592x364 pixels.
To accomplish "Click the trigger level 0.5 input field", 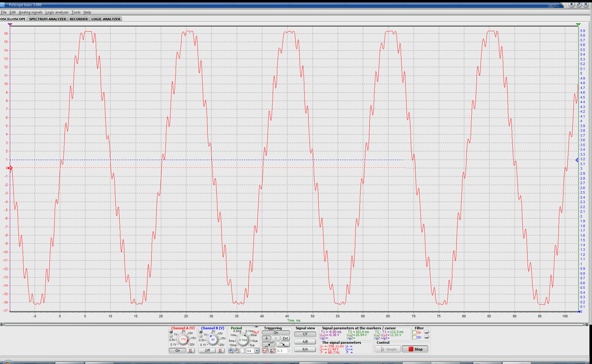I will (x=282, y=351).
